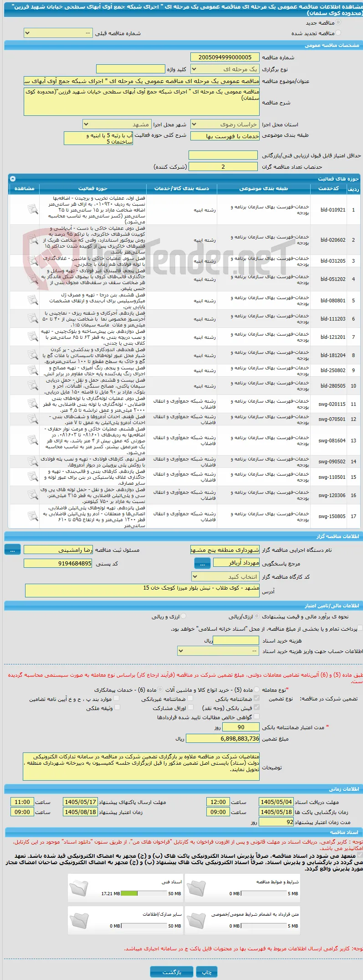Open view icon for row swg-120306

33,495
